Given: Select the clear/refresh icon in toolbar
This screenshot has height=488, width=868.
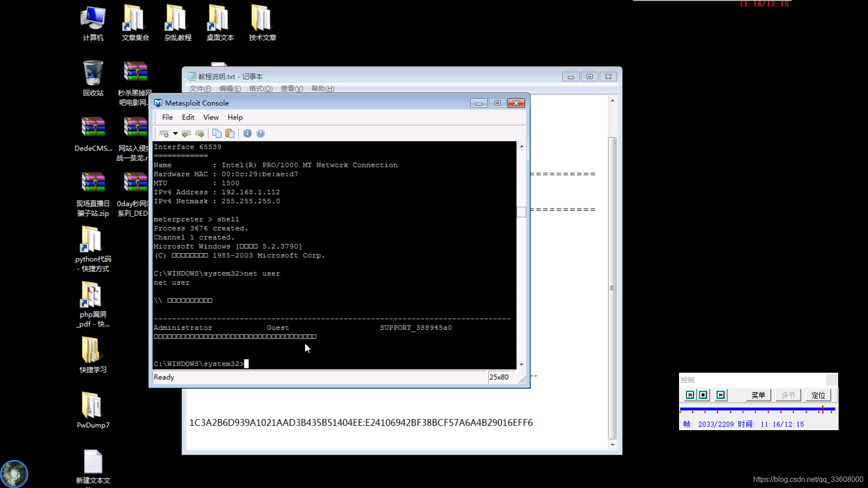Looking at the screenshot, I should point(187,133).
